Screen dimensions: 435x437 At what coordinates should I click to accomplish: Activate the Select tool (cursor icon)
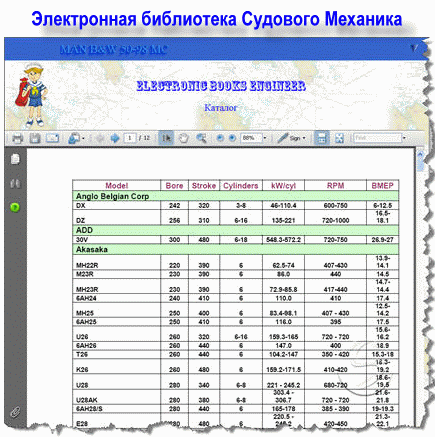pyautogui.click(x=166, y=138)
